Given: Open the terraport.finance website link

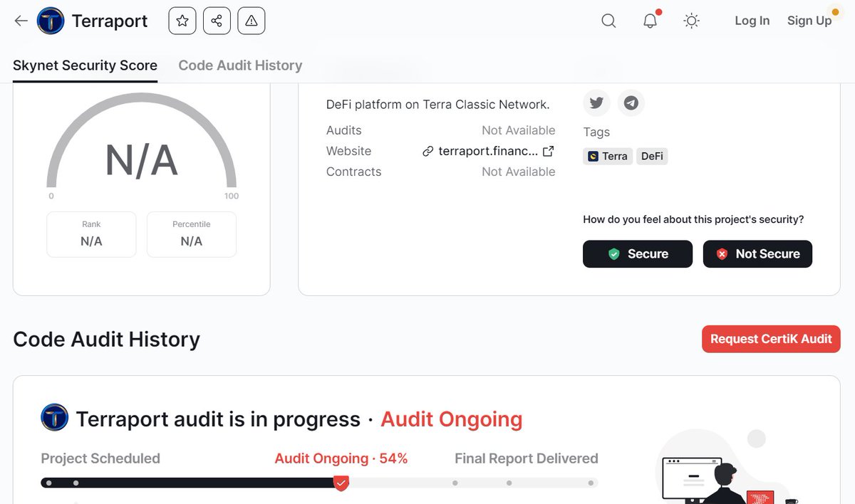Looking at the screenshot, I should coord(488,151).
